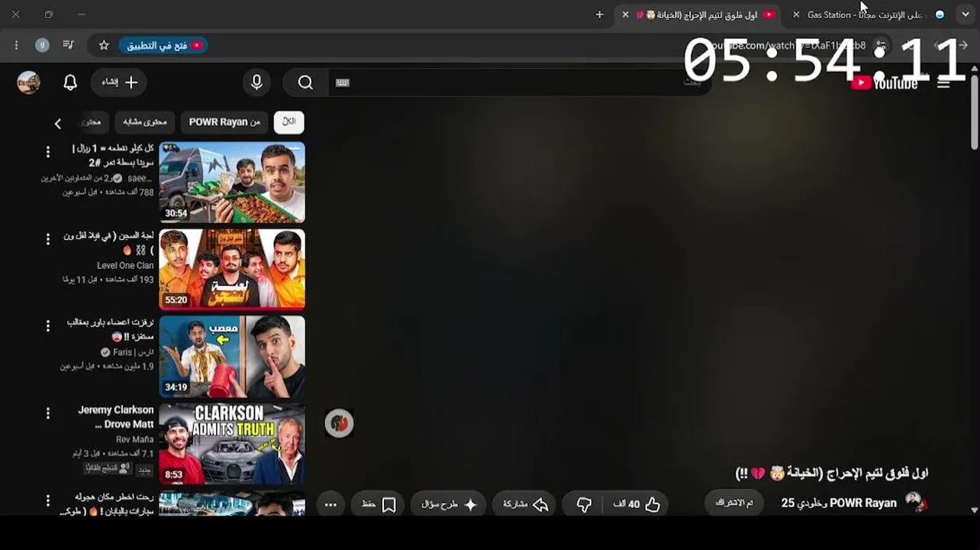Switch to the YouTube vlog browser tab
This screenshot has width=980, height=550.
(696, 15)
